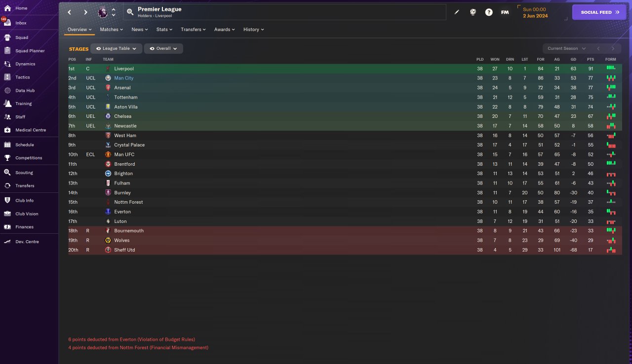Click the Man City team link

[123, 78]
